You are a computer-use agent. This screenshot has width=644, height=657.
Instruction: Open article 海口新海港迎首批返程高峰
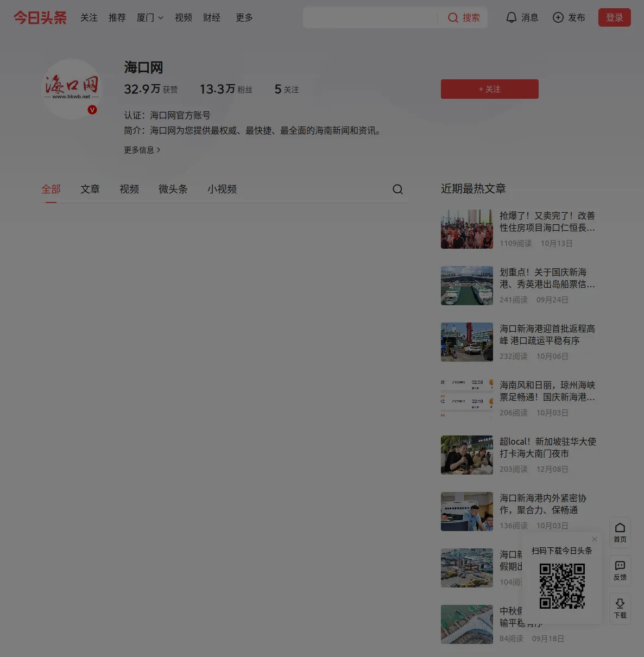[x=547, y=334]
